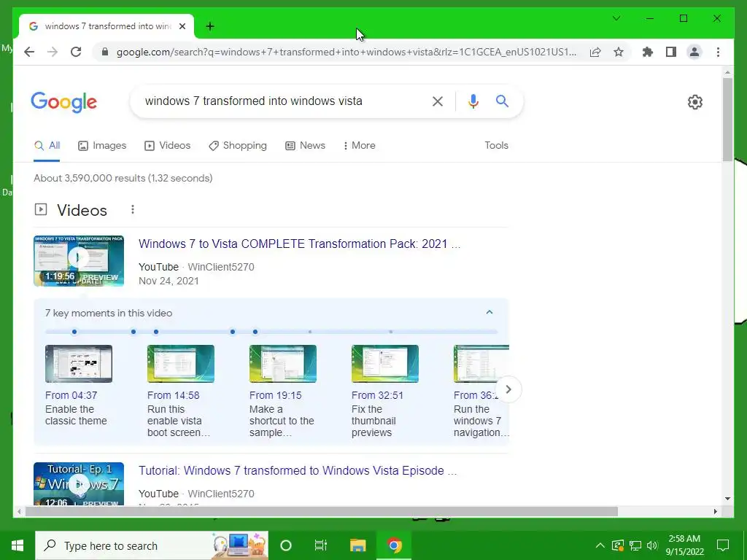This screenshot has width=747, height=560.
Task: Open the Windows Start menu
Action: point(18,545)
